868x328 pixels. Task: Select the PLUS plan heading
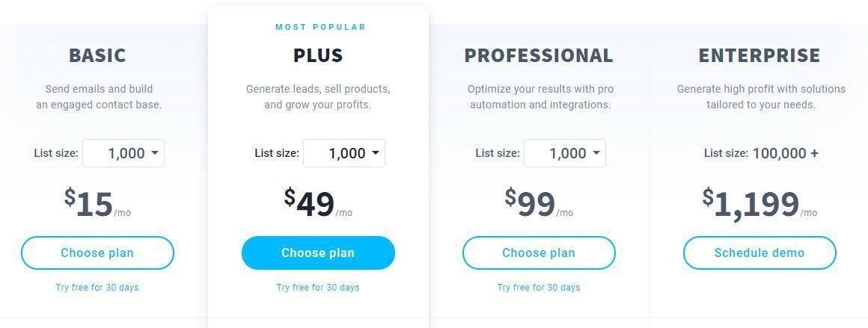click(318, 55)
